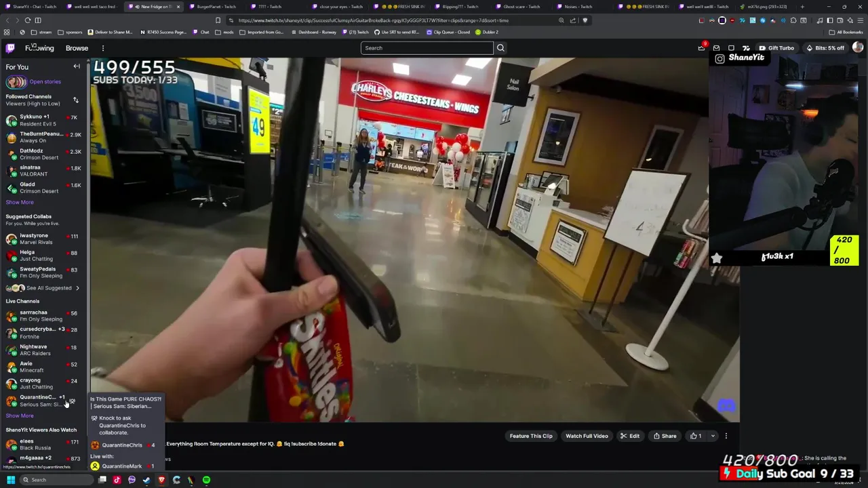
Task: Open the All Bookmarks folder
Action: [845, 32]
